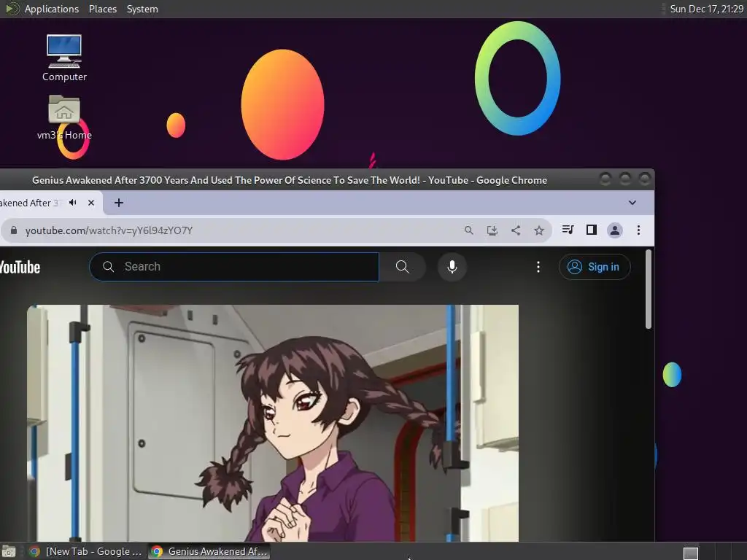
Task: Click the YouTube page vertical scrollbar
Action: pyautogui.click(x=649, y=289)
